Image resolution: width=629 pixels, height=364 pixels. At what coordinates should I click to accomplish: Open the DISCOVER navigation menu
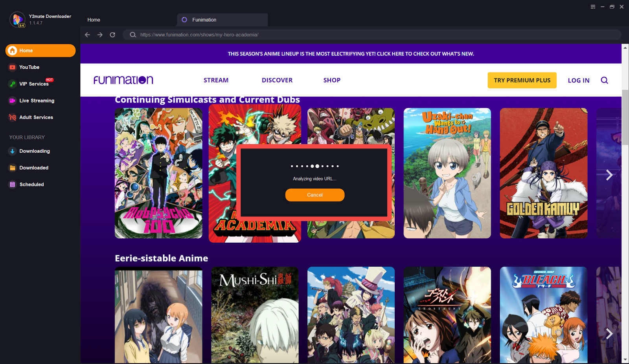pos(277,80)
